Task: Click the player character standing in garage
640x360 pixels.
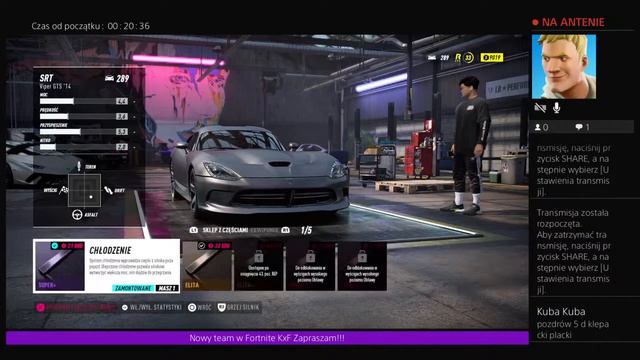Action: (x=469, y=145)
